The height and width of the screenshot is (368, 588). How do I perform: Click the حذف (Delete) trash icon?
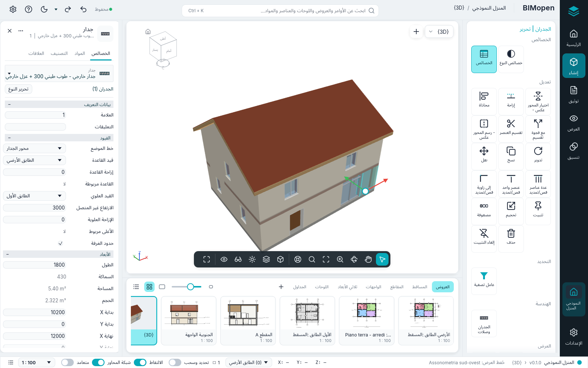(511, 239)
